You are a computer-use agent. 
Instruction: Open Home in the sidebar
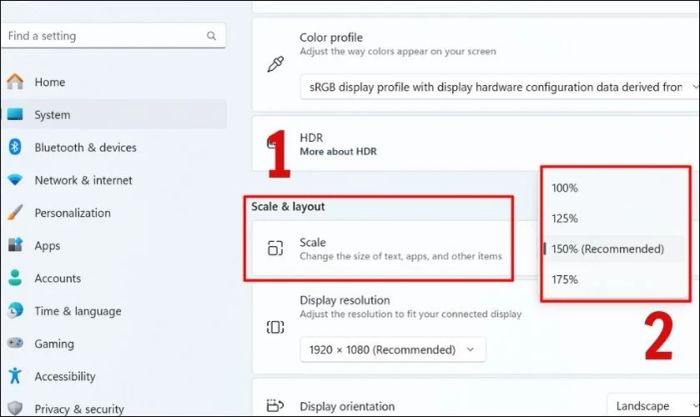tap(114, 82)
